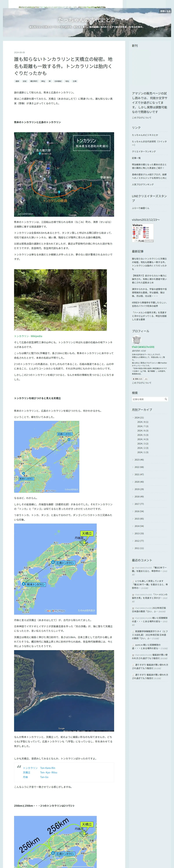
Task: Expand the 2021 (47) archive
Action: click(x=133, y=475)
